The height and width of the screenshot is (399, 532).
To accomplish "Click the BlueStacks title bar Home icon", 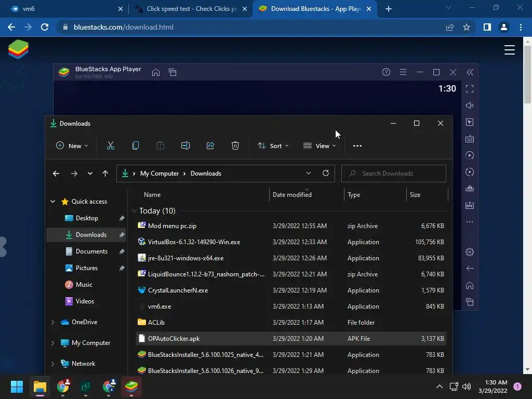I will (x=156, y=72).
